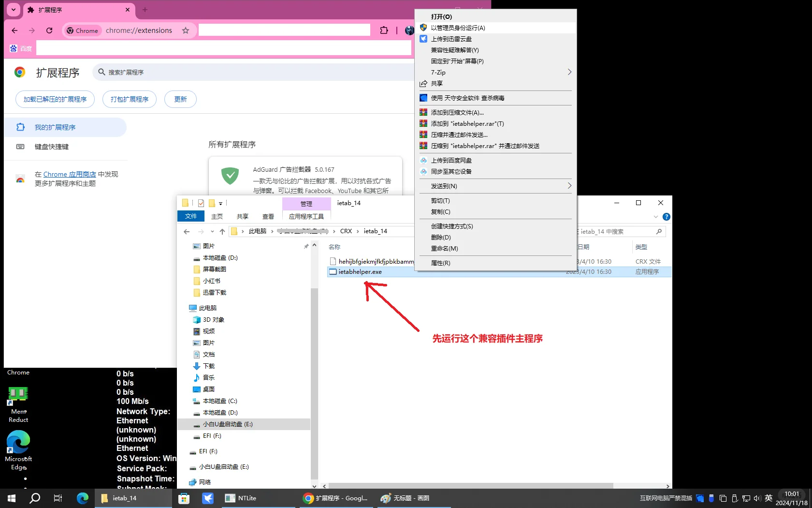This screenshot has width=812, height=508.
Task: Click CRX in the address breadcrumb
Action: 346,231
